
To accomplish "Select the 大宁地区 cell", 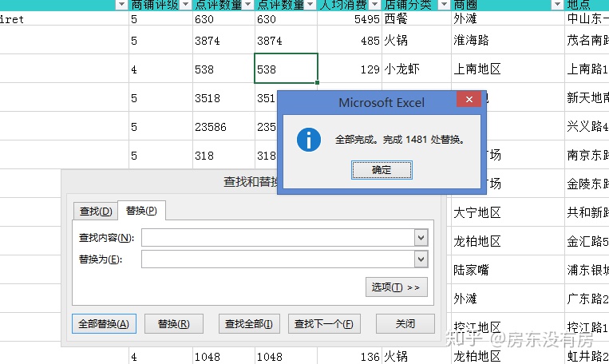I will point(508,212).
